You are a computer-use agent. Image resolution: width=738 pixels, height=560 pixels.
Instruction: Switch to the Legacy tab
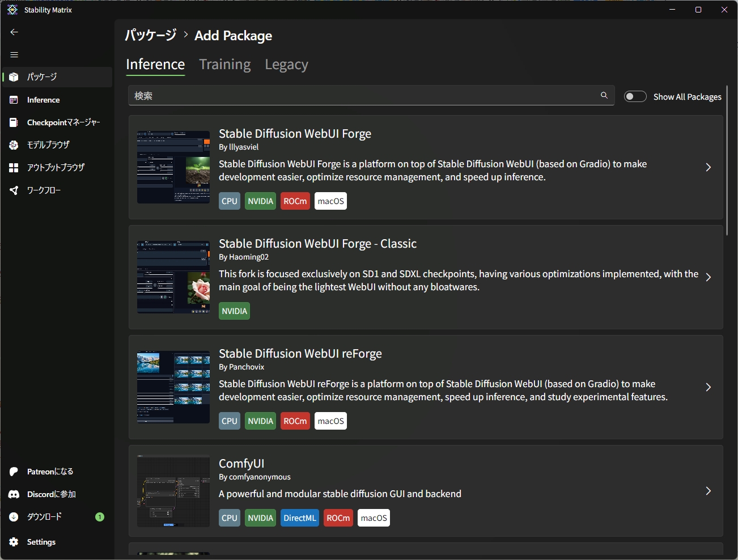(x=287, y=65)
